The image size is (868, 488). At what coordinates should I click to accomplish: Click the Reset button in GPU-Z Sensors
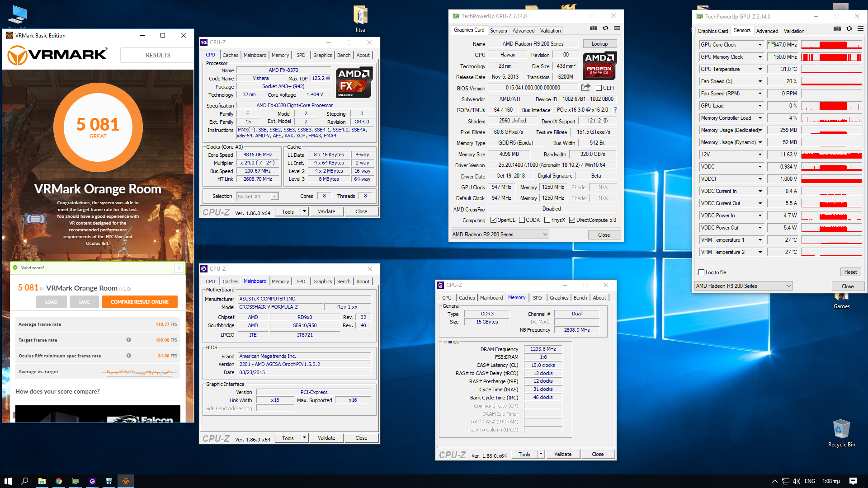(850, 272)
